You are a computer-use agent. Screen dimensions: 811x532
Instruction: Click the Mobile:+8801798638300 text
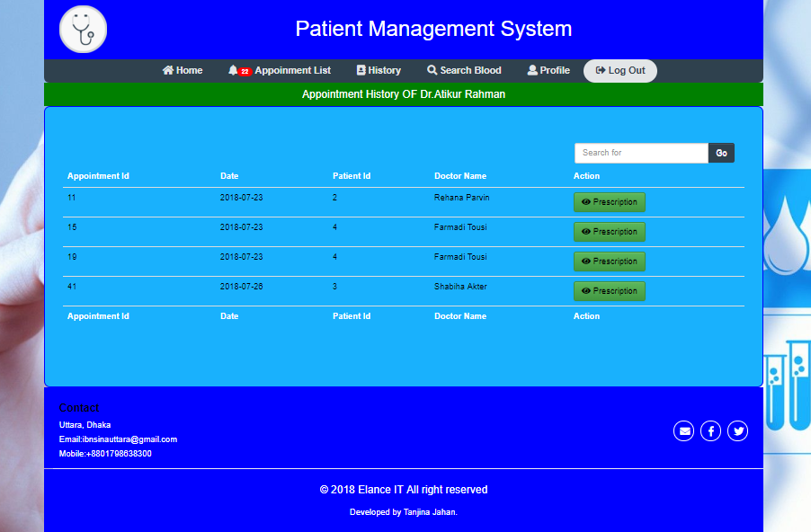105,454
